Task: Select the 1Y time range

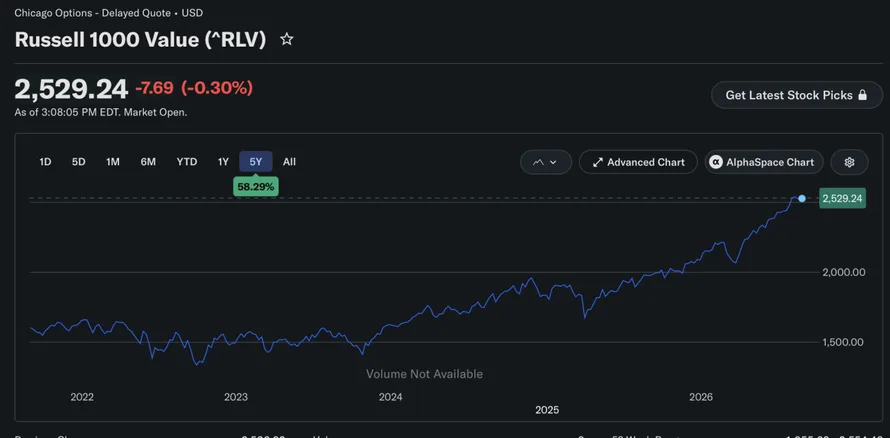Action: pos(223,162)
